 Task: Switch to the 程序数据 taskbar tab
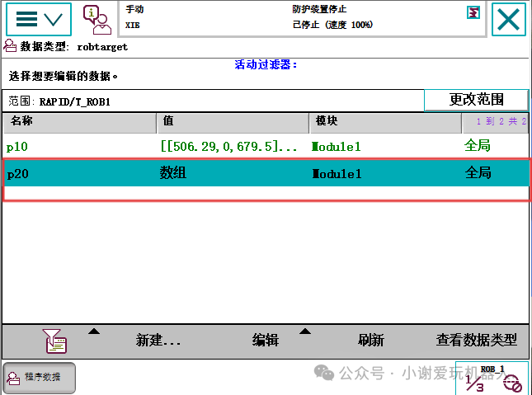[39, 378]
